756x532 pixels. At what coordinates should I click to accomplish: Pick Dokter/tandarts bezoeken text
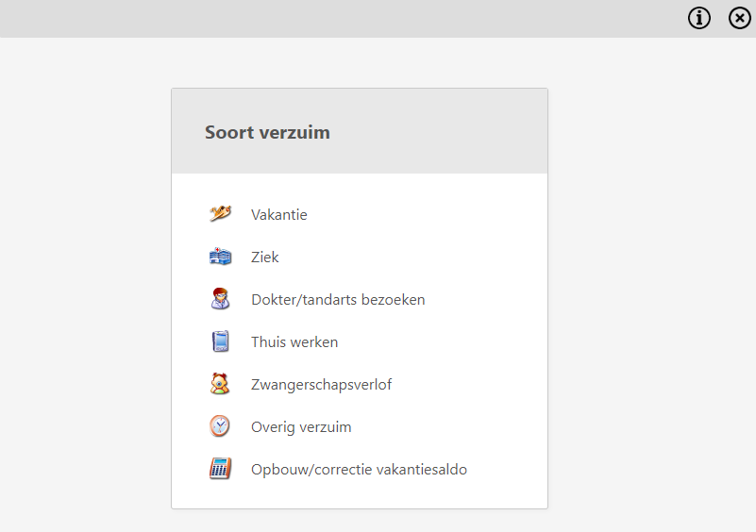click(x=338, y=300)
